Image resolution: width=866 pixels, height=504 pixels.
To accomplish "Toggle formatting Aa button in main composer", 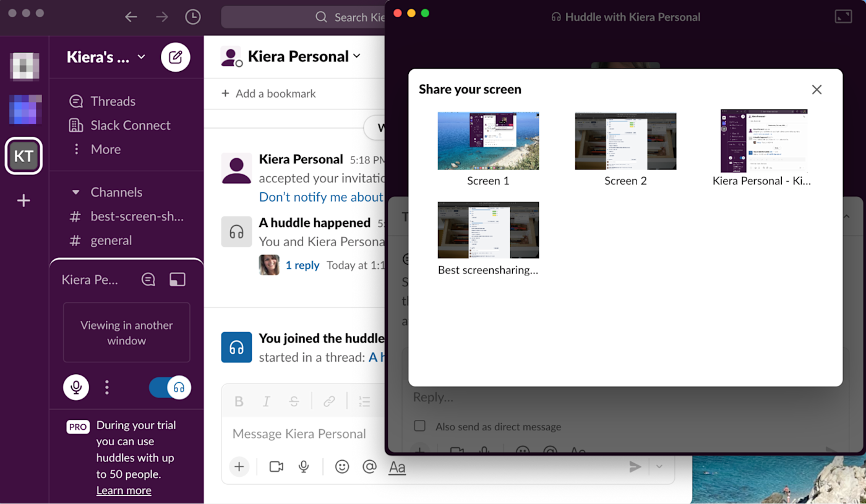I will pyautogui.click(x=397, y=468).
